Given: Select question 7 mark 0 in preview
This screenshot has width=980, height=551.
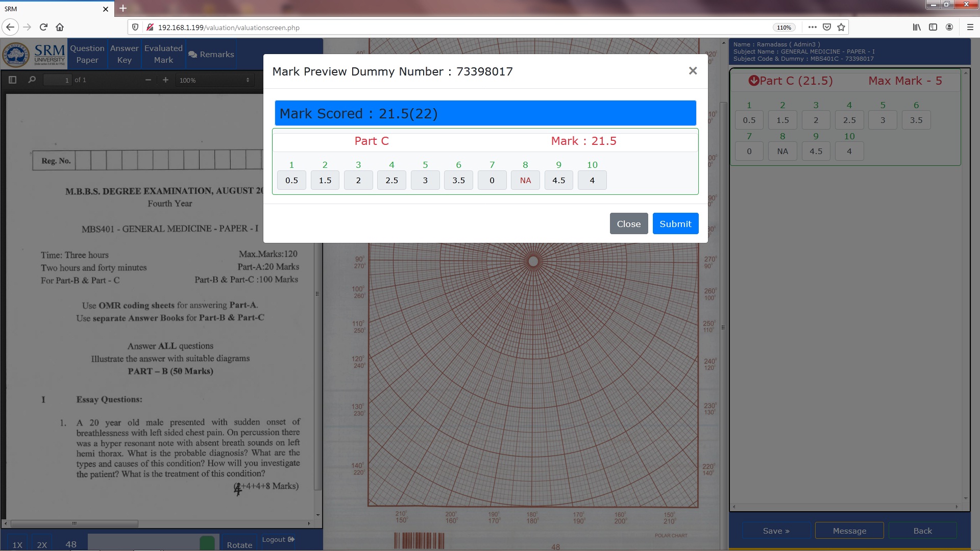Looking at the screenshot, I should [492, 180].
